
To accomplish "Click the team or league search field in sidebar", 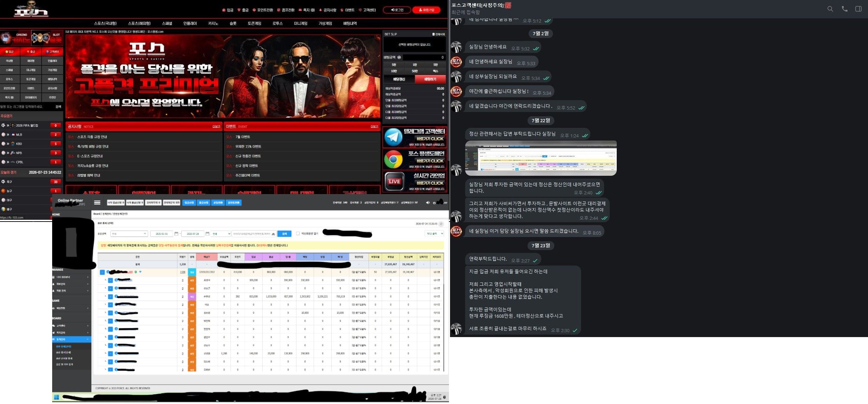I will [x=27, y=107].
